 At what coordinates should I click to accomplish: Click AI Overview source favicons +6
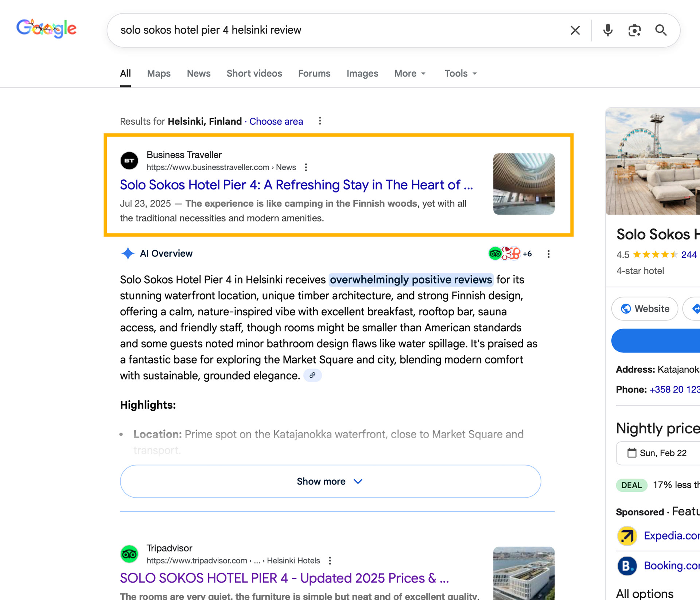[x=510, y=254]
